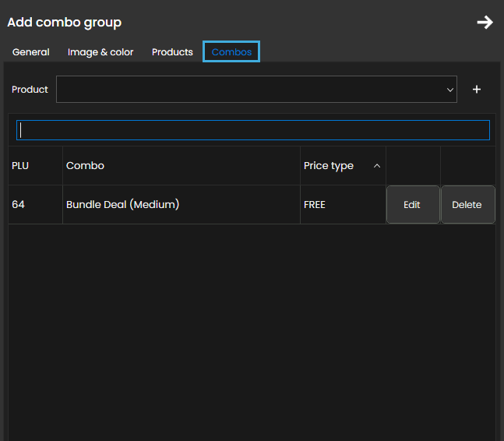
Task: Open the Product combo box field
Action: click(249, 90)
